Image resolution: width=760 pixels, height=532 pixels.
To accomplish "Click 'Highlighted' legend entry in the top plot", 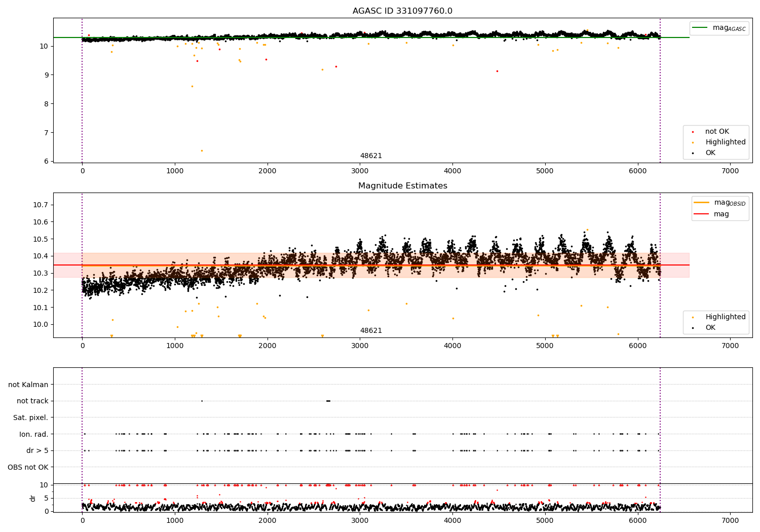I will (x=725, y=142).
